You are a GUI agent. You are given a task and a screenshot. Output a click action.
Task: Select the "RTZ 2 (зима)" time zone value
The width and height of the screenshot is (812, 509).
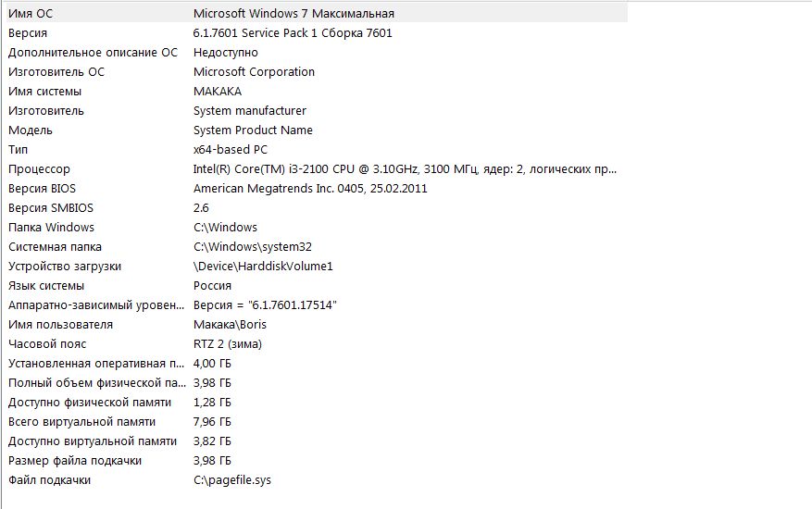(228, 344)
